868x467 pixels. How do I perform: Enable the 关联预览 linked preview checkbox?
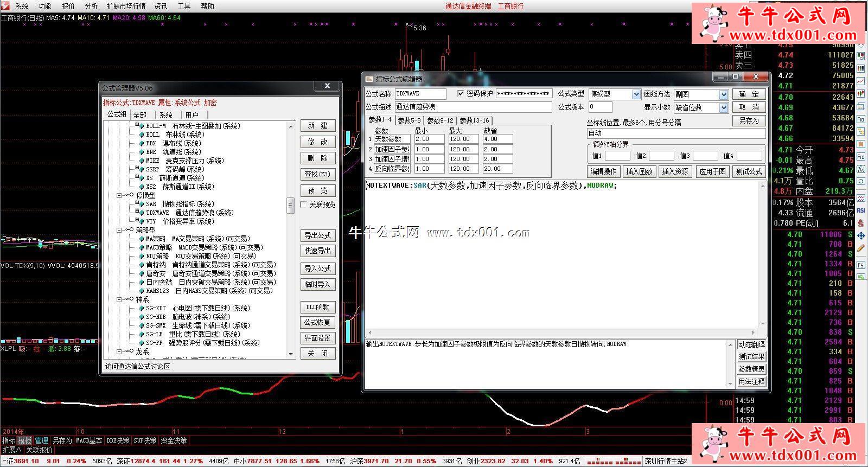304,204
